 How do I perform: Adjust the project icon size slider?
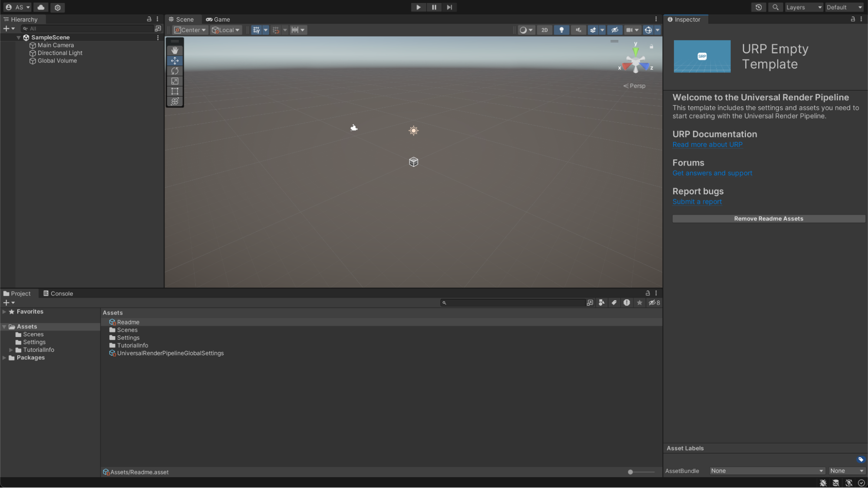tap(631, 472)
